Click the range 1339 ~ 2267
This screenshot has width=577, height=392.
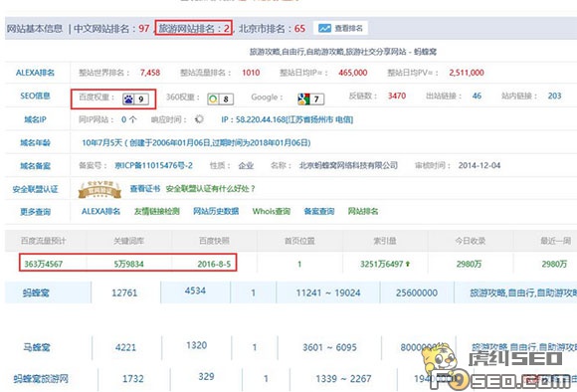(343, 379)
